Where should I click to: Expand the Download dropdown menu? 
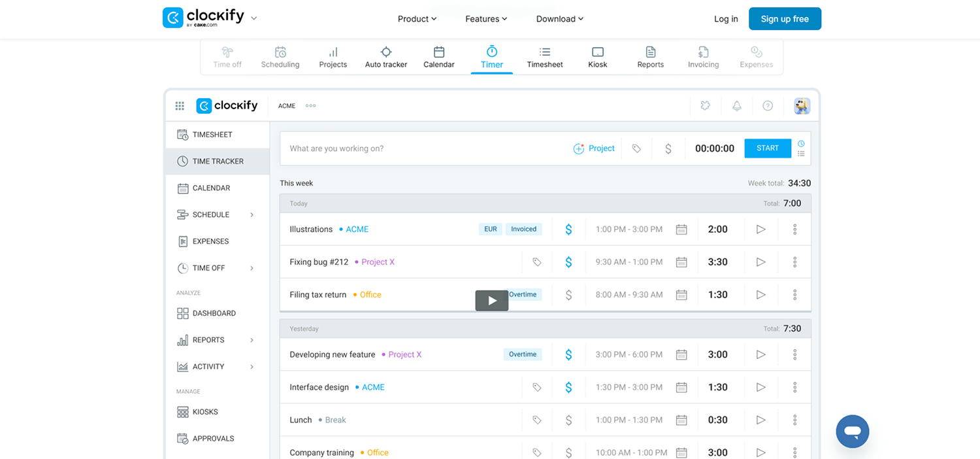pyautogui.click(x=560, y=19)
